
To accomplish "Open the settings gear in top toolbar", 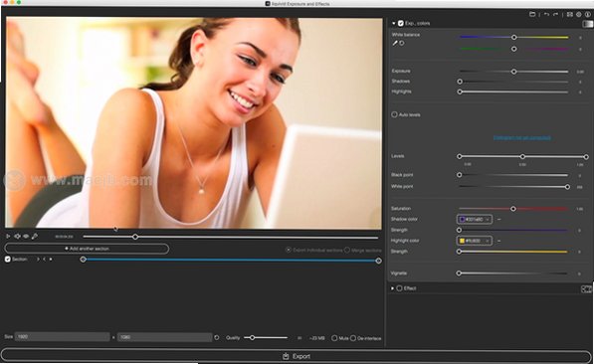I will point(579,14).
